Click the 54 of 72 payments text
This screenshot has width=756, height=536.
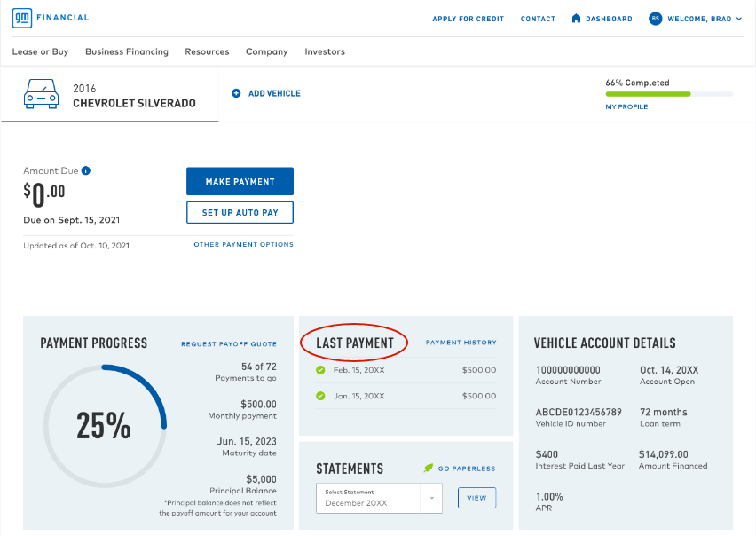[259, 367]
